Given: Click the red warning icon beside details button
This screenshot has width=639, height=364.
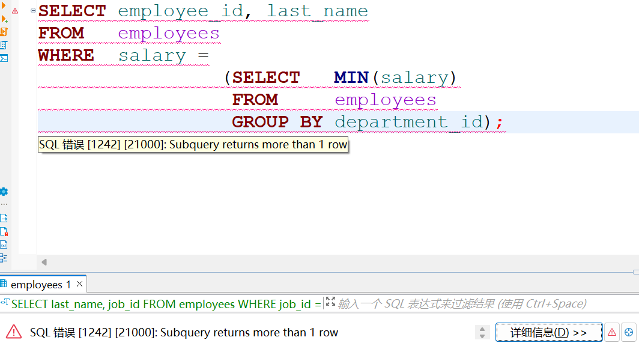Looking at the screenshot, I should pyautogui.click(x=611, y=332).
